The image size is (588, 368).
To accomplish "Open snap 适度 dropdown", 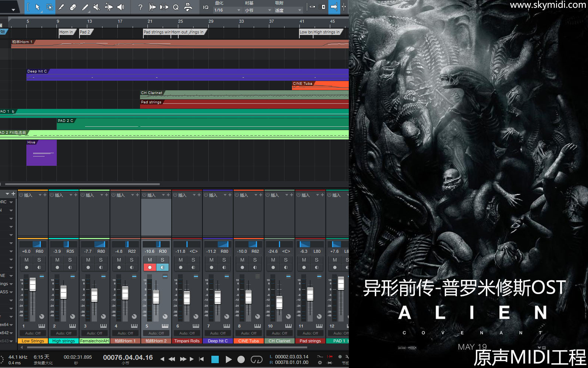I will [288, 10].
